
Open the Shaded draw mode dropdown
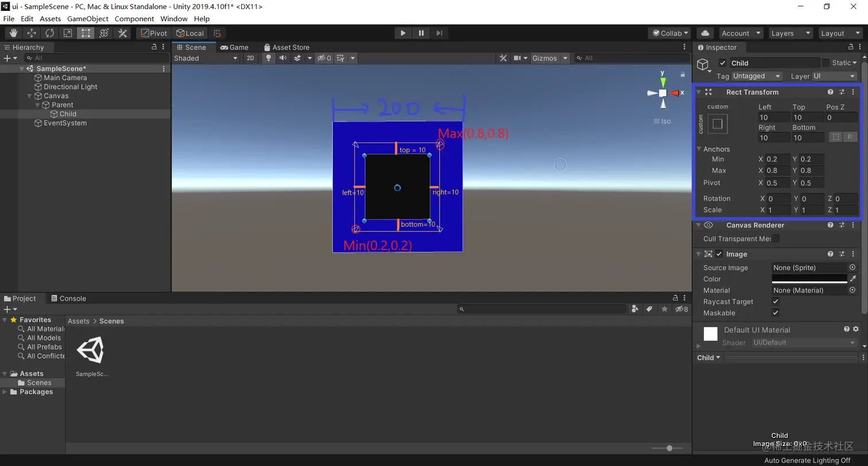(x=206, y=58)
